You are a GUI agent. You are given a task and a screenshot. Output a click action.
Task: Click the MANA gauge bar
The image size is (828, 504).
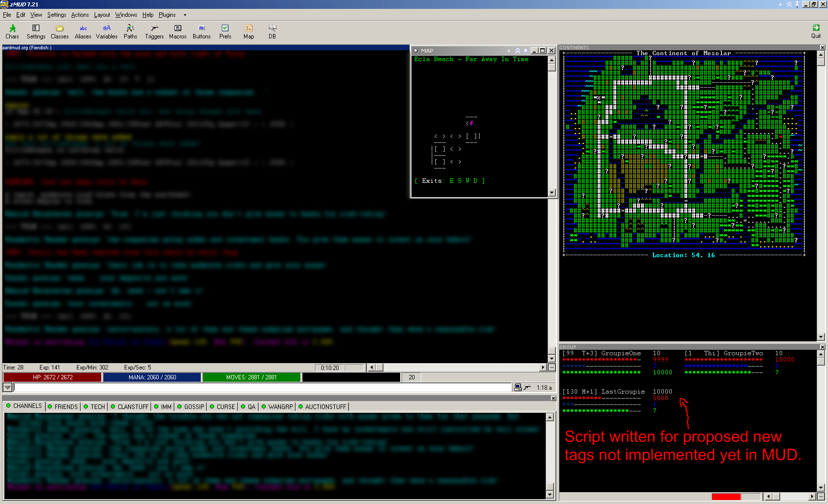[152, 377]
